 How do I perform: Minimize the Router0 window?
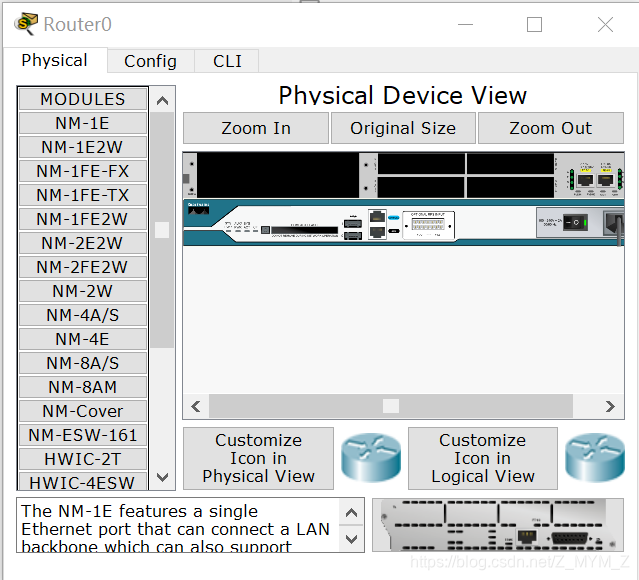(x=465, y=24)
